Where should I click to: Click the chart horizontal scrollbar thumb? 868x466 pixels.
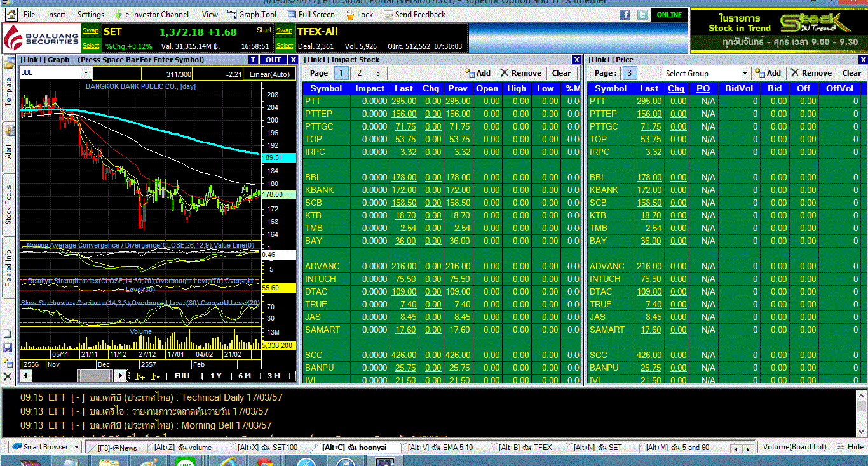95,376
